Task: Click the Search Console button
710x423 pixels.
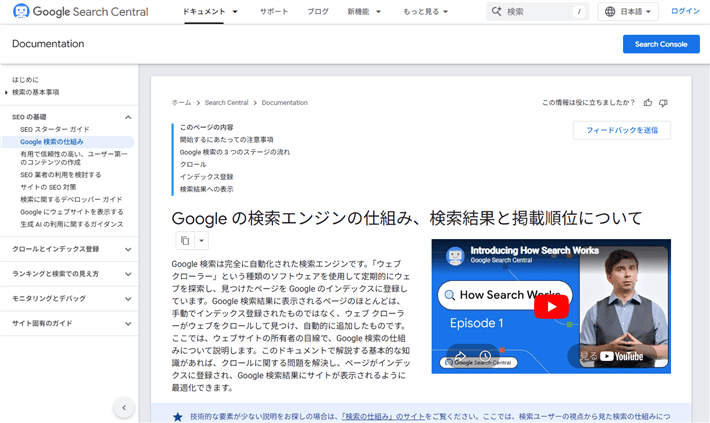Action: point(661,44)
